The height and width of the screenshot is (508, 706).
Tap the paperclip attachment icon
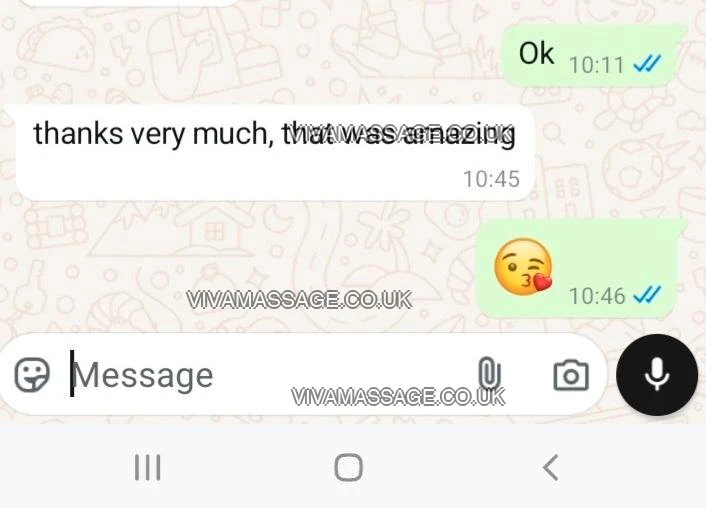[489, 374]
